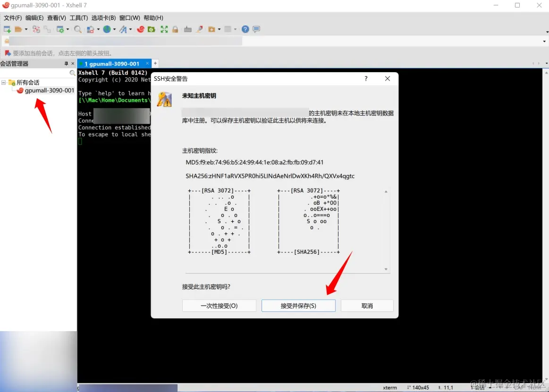Open the 编辑(E) menu

click(34, 18)
